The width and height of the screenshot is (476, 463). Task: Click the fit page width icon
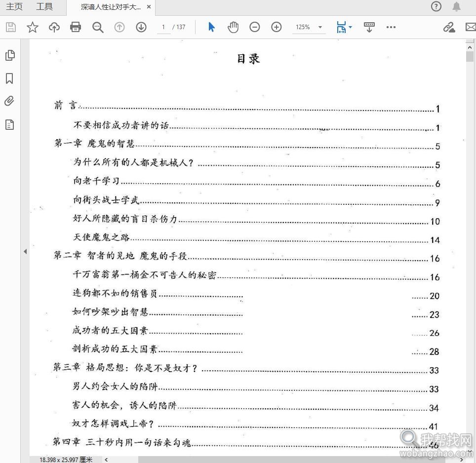[x=341, y=27]
